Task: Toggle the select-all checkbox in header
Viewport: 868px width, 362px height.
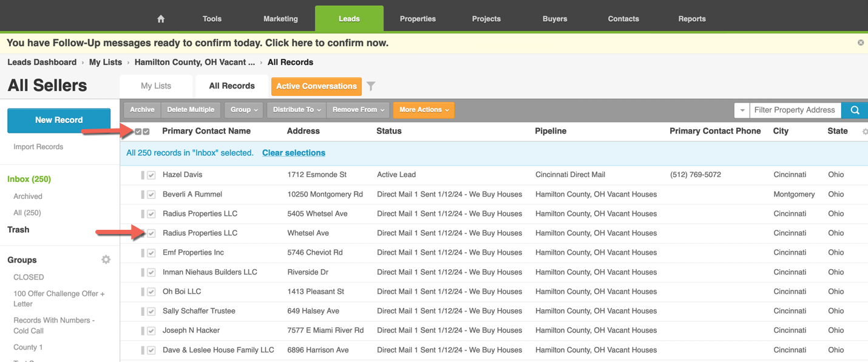Action: [146, 132]
